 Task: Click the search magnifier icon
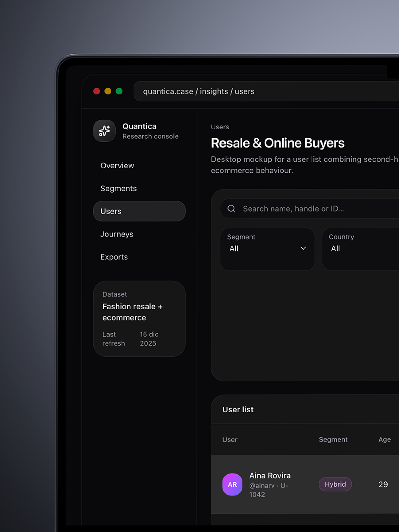pos(231,208)
